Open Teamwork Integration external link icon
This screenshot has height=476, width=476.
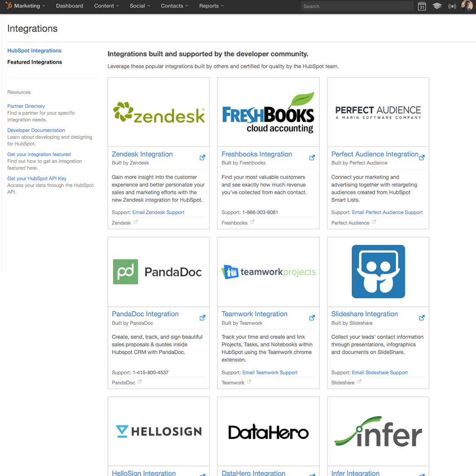(x=312, y=317)
